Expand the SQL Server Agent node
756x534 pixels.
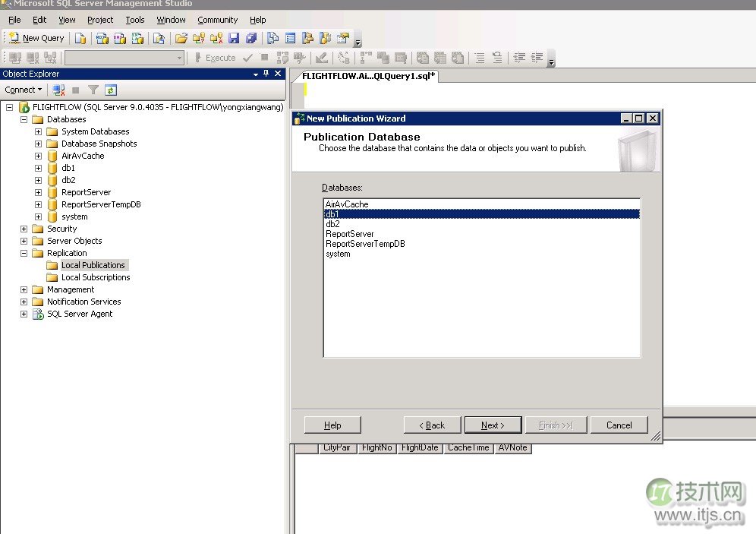[x=24, y=314]
